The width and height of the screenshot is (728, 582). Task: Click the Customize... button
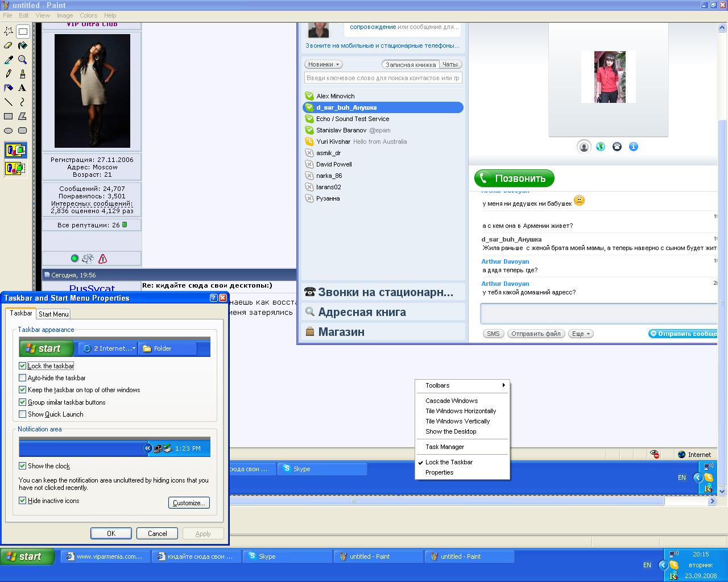(x=189, y=503)
